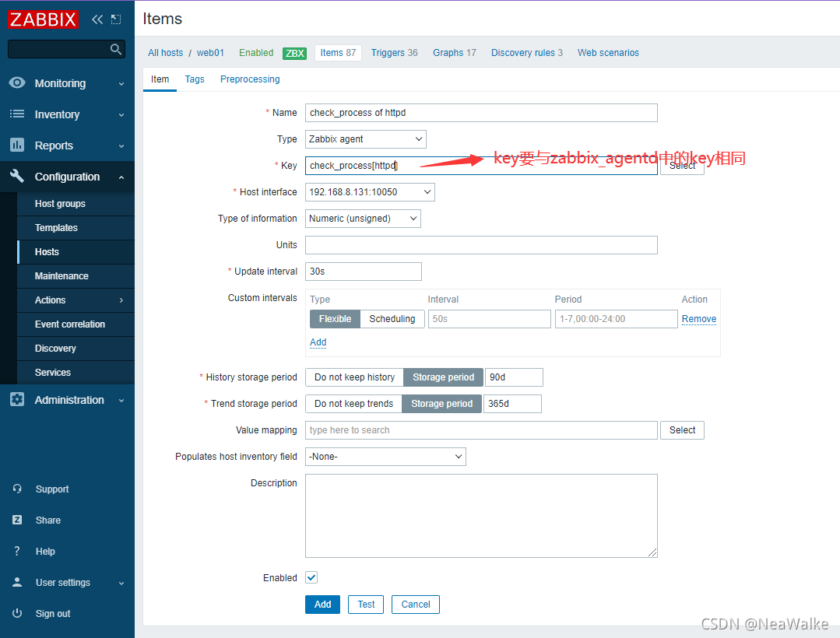This screenshot has height=638, width=840.
Task: Open Maintenance in Configuration menu
Action: click(76, 276)
